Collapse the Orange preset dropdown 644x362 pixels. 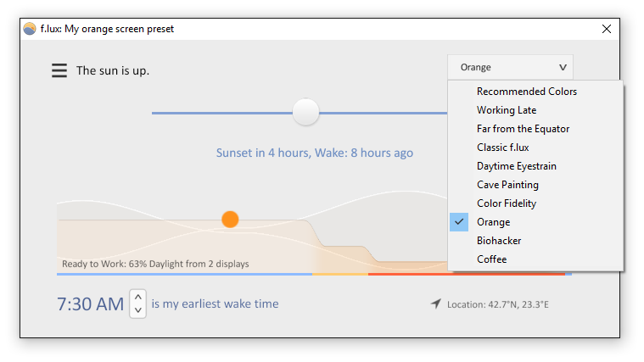[510, 67]
